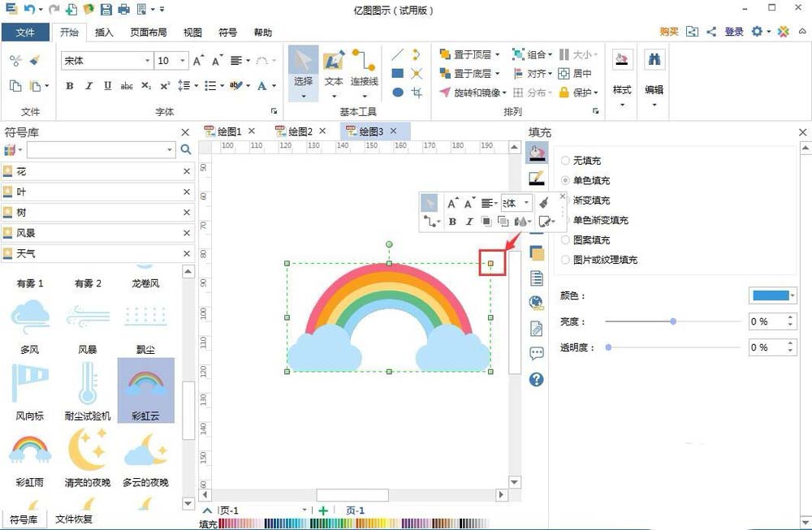The width and height of the screenshot is (812, 530).
Task: Click the help question mark icon
Action: click(x=536, y=378)
